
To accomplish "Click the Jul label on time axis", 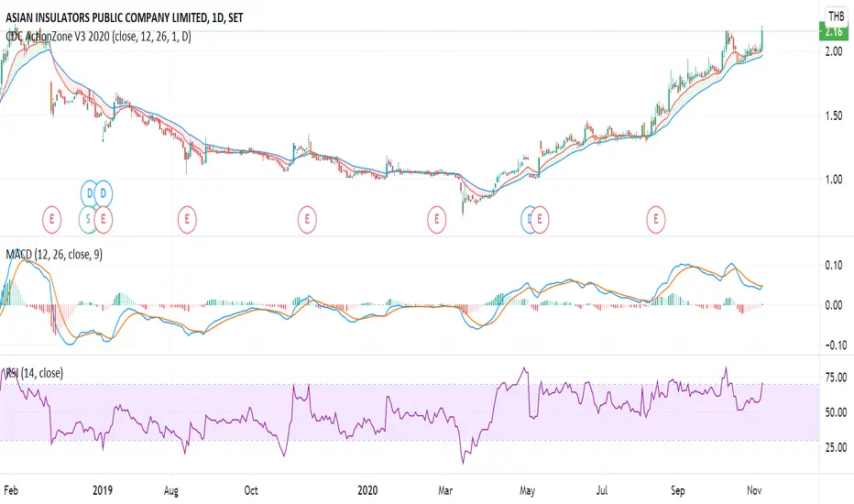I will point(602,490).
